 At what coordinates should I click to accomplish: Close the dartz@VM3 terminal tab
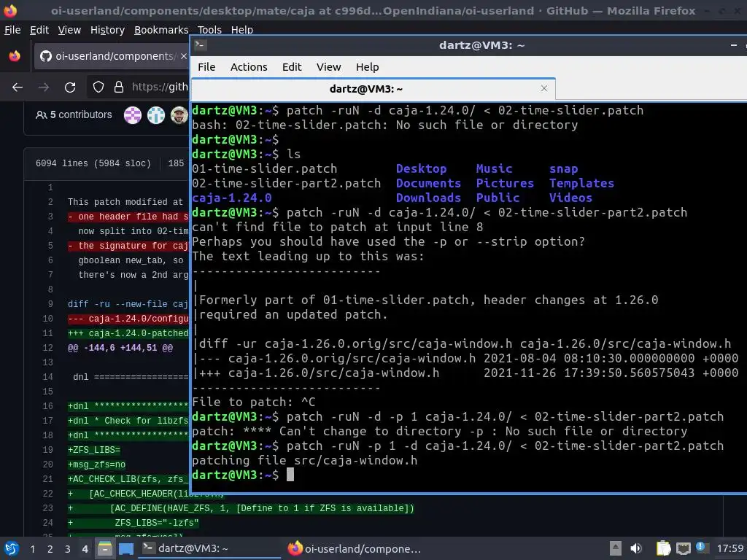coord(544,88)
